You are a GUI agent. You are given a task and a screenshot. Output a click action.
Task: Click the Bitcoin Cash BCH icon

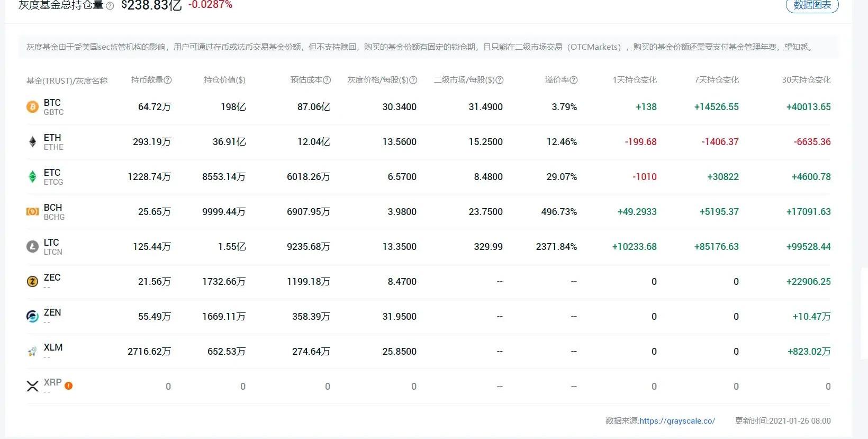coord(32,212)
